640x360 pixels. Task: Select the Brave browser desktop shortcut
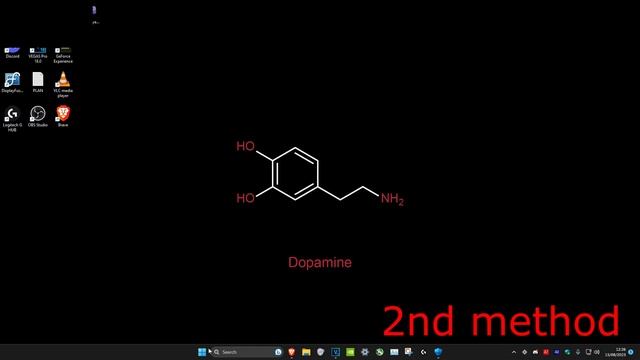63,116
